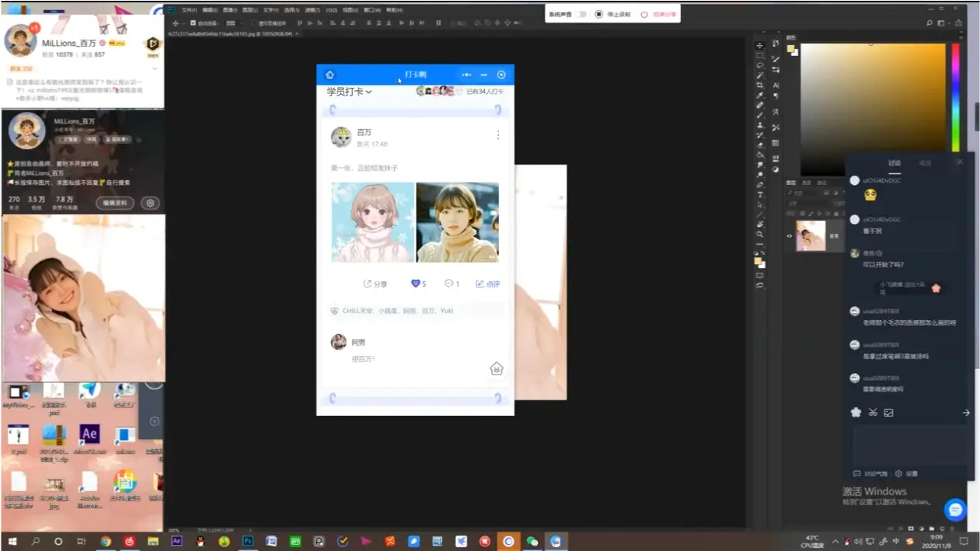
Task: Switch to the 讨论 tab in chat panel
Action: point(895,163)
